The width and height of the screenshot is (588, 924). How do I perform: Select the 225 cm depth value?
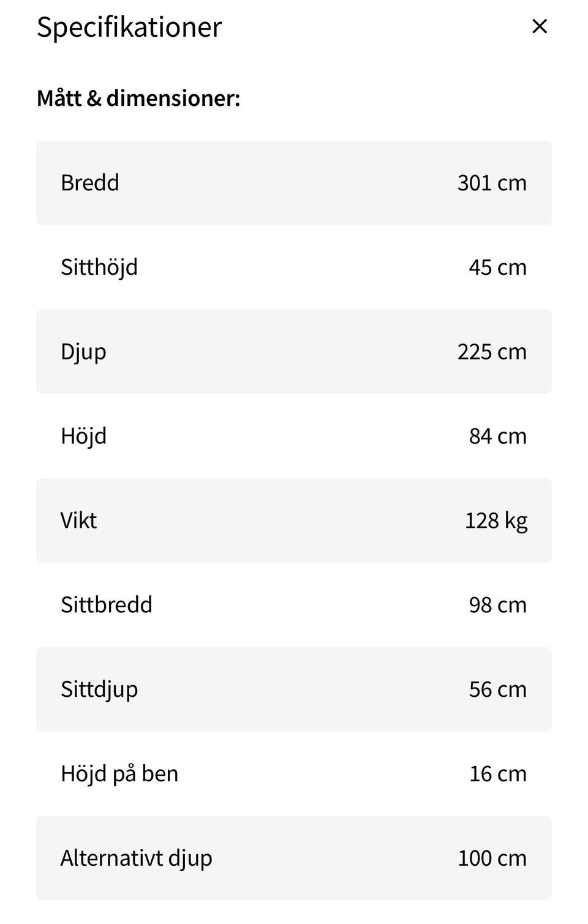pos(491,351)
